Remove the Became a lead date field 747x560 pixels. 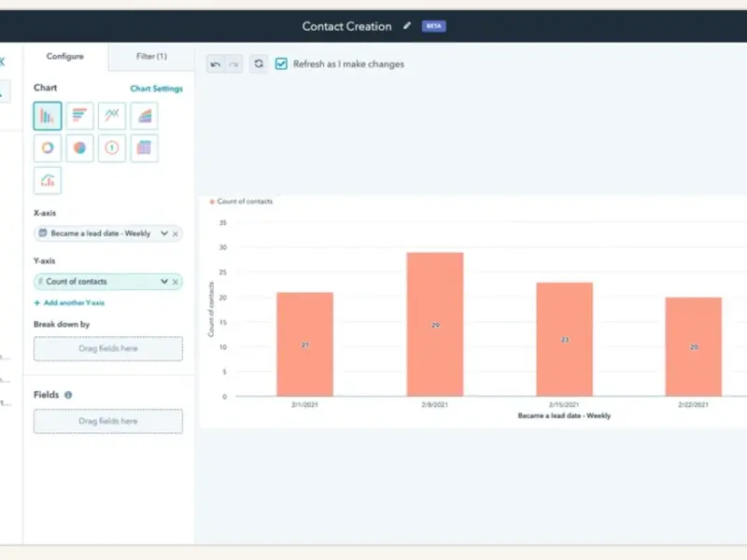pyautogui.click(x=176, y=233)
